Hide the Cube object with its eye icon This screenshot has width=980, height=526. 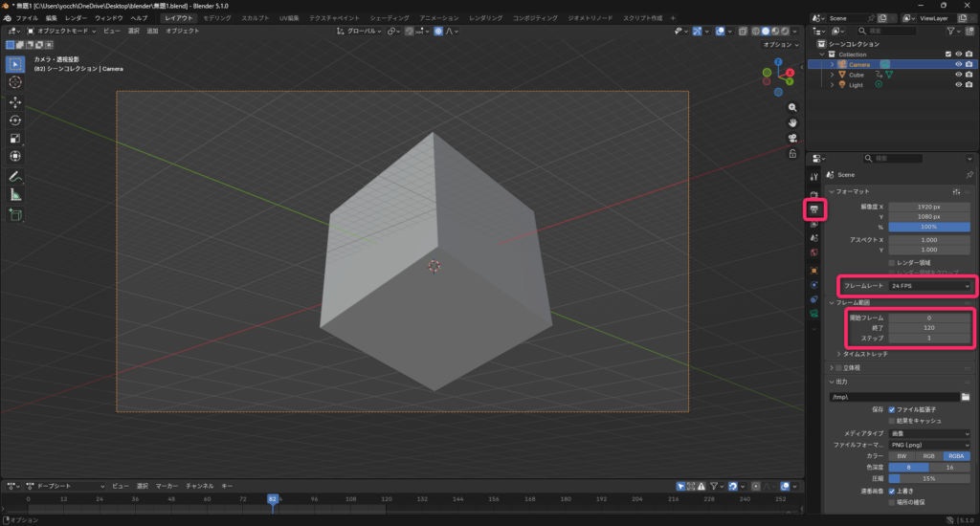(958, 75)
